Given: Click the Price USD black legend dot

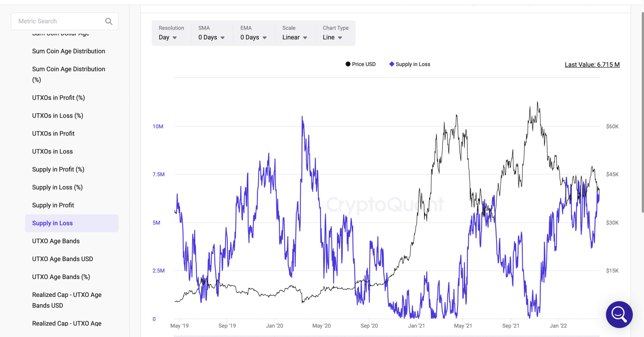Looking at the screenshot, I should (348, 64).
